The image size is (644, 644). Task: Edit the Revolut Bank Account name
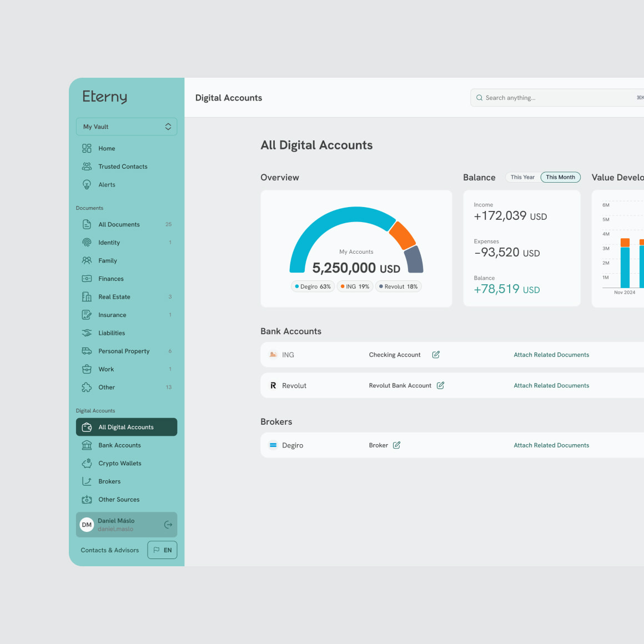click(x=440, y=385)
